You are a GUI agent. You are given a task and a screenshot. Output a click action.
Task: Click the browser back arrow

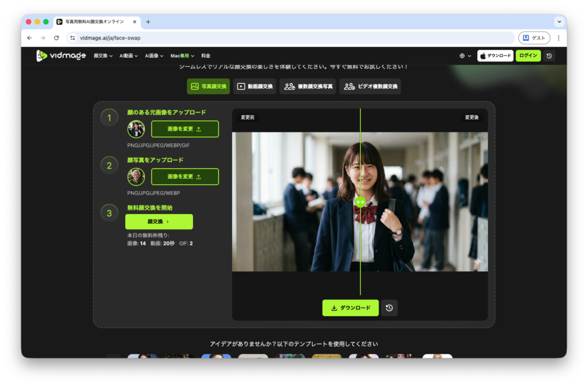coord(29,38)
